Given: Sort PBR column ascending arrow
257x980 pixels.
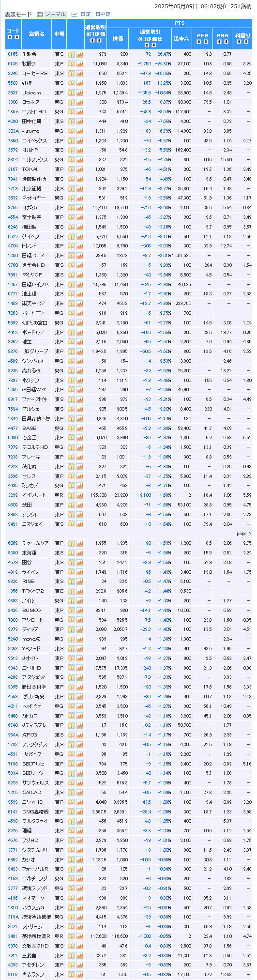Looking at the screenshot, I should click(x=220, y=42).
